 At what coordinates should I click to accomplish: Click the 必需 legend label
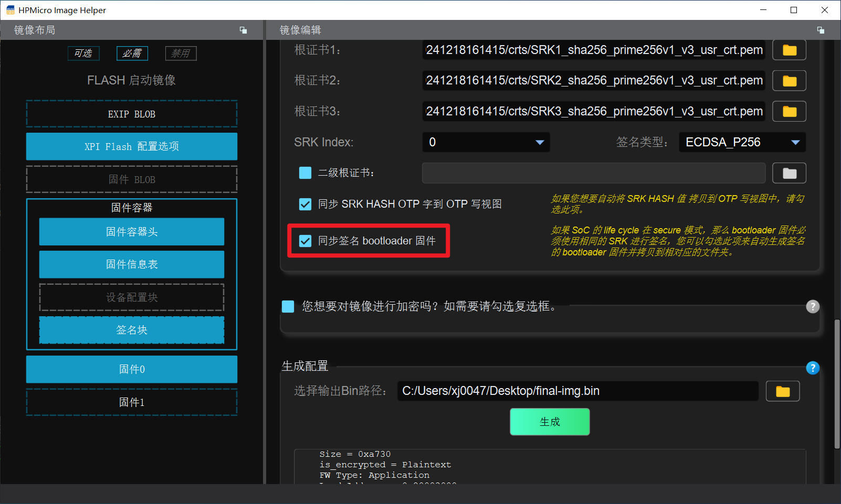(x=132, y=53)
